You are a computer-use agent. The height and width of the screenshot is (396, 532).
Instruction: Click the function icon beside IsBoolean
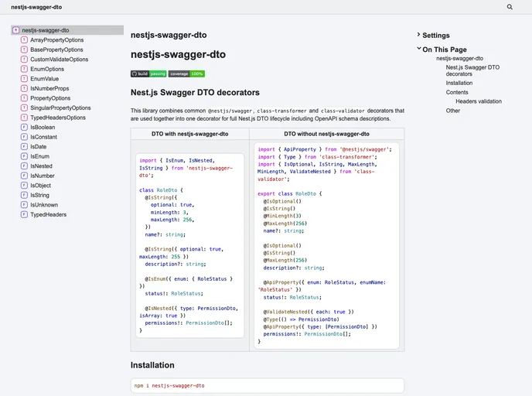click(x=24, y=128)
